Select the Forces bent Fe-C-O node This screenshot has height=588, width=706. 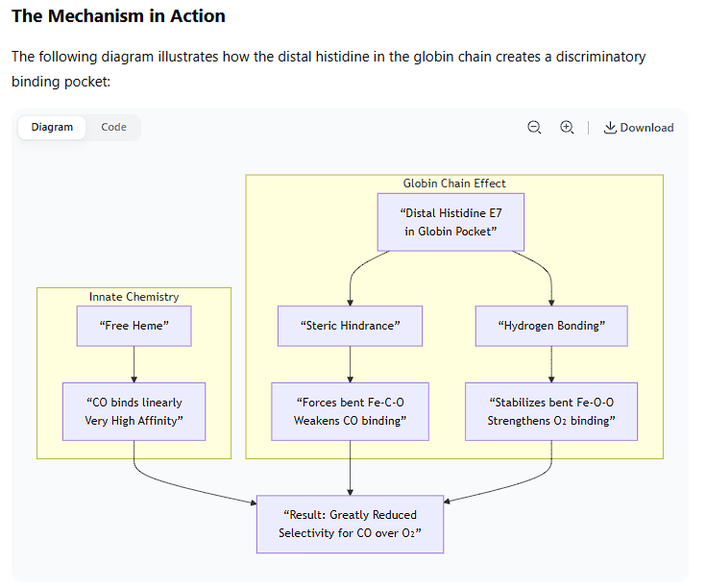click(x=350, y=411)
